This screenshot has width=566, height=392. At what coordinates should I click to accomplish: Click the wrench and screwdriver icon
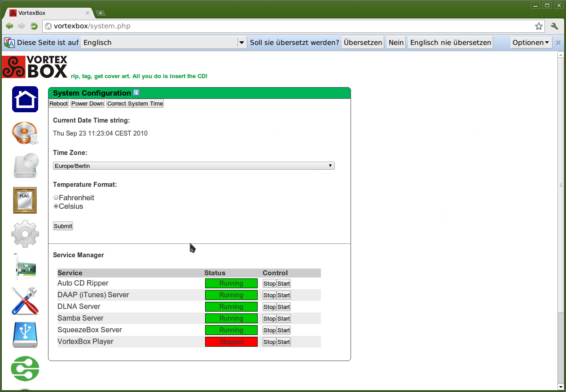25,300
